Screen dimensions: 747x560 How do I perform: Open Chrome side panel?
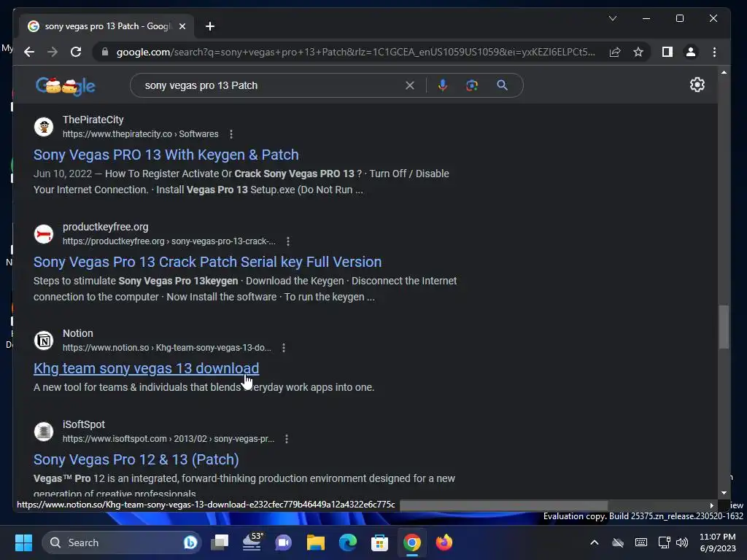[667, 52]
